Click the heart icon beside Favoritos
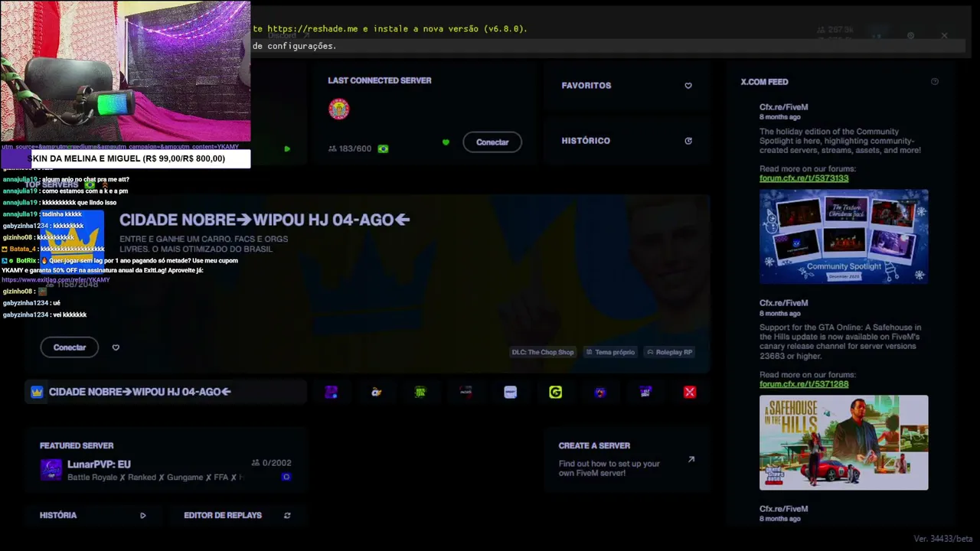Screen dimensions: 980x551 [x=688, y=86]
